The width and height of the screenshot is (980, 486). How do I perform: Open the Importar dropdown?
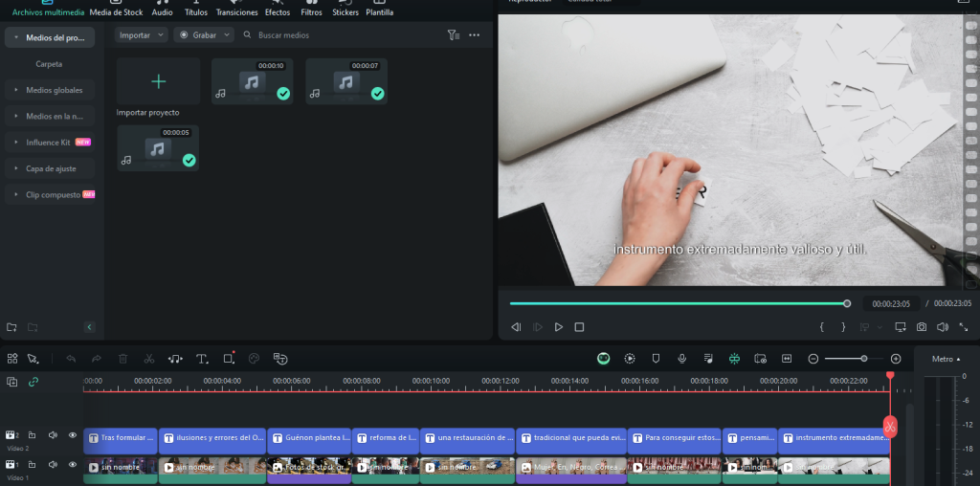pos(143,34)
